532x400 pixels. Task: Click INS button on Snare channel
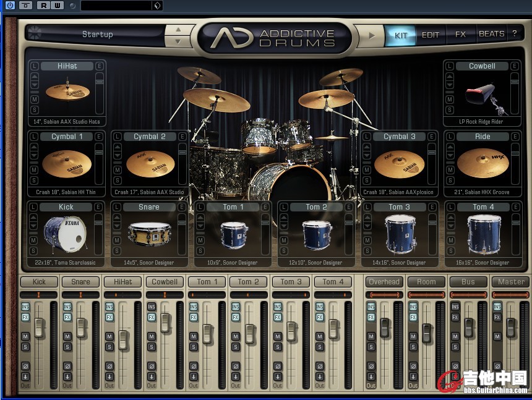[x=67, y=307]
